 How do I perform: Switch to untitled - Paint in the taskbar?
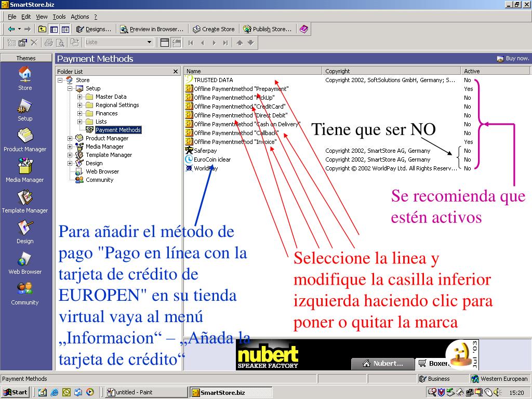point(146,392)
